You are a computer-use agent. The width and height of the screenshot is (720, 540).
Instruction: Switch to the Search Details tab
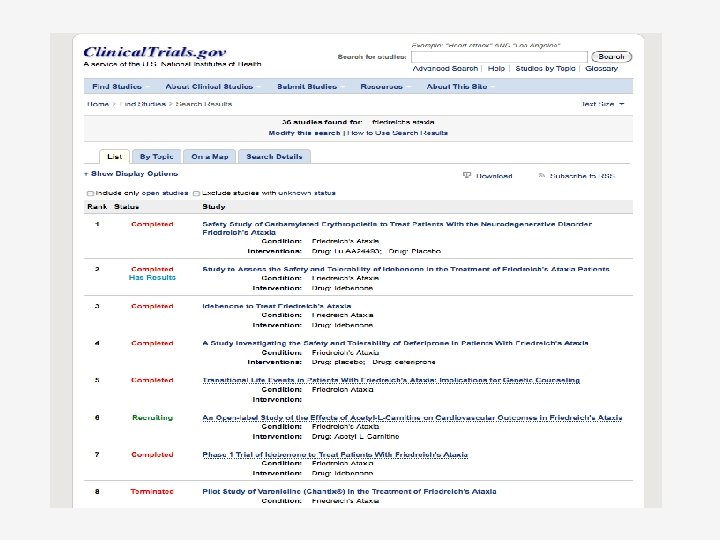coord(274,157)
